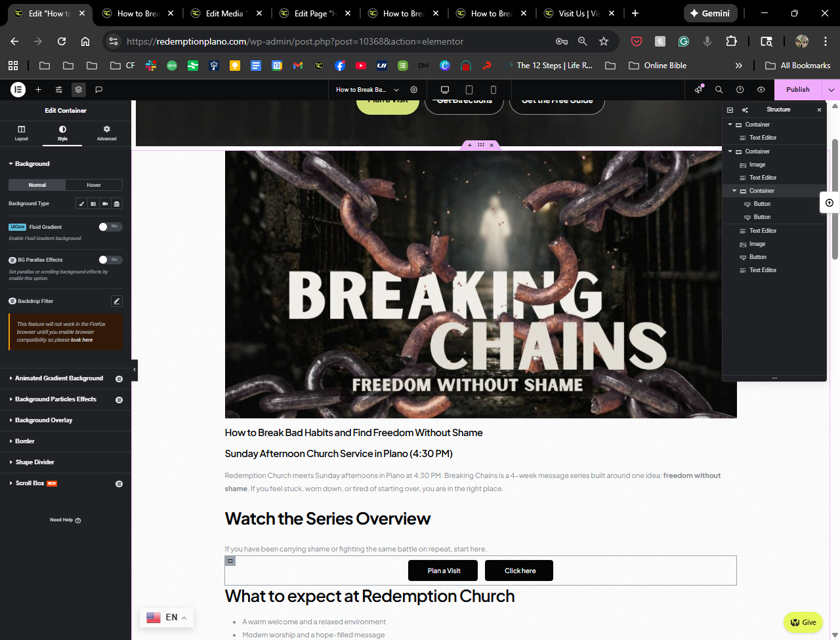Choose video background type icon
Screen dimensions: 840x640
[x=105, y=204]
